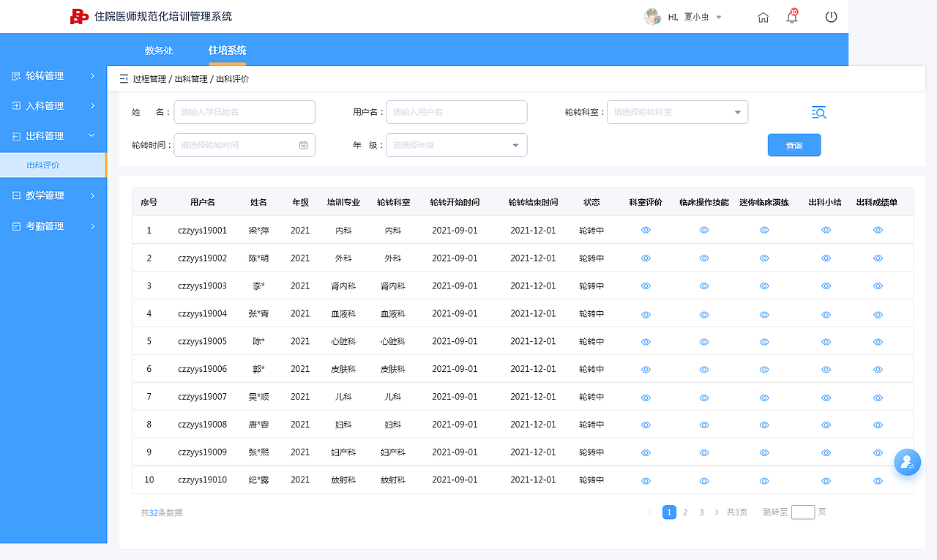The height and width of the screenshot is (560, 937).
Task: Click the 跳转至 page number input
Action: point(802,512)
